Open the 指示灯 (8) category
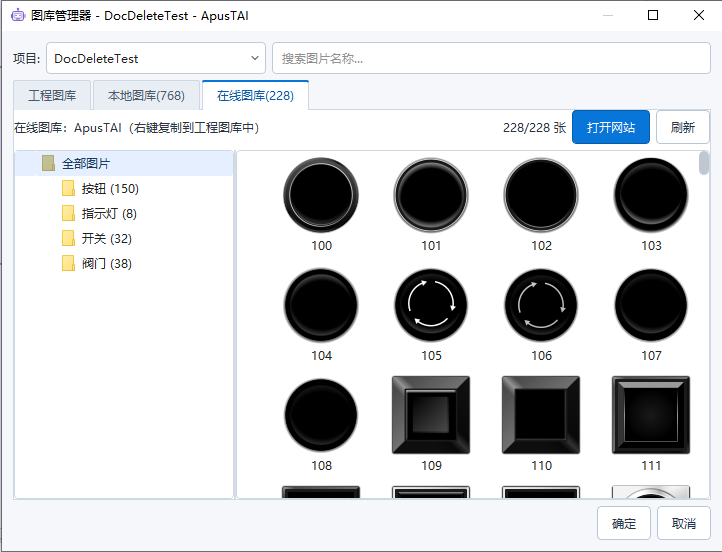The width and height of the screenshot is (722, 552). [109, 213]
